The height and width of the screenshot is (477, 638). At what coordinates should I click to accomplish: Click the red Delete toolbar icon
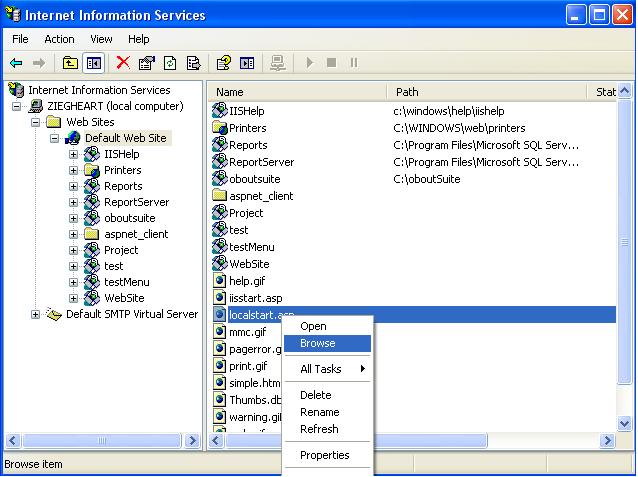pos(123,63)
